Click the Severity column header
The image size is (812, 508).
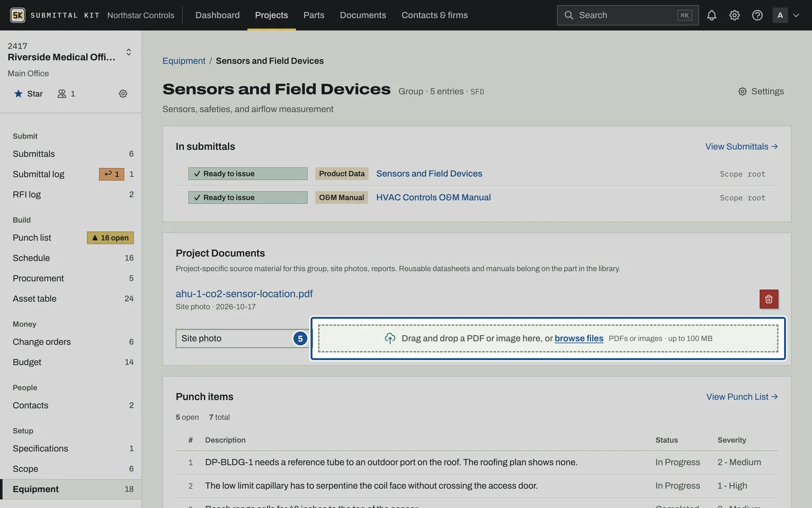[x=732, y=440]
